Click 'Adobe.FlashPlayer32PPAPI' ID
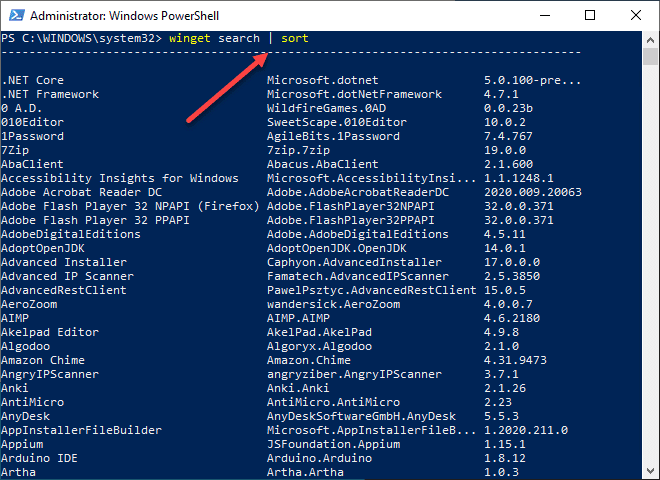Viewport: 660px width, 480px height. (351, 220)
